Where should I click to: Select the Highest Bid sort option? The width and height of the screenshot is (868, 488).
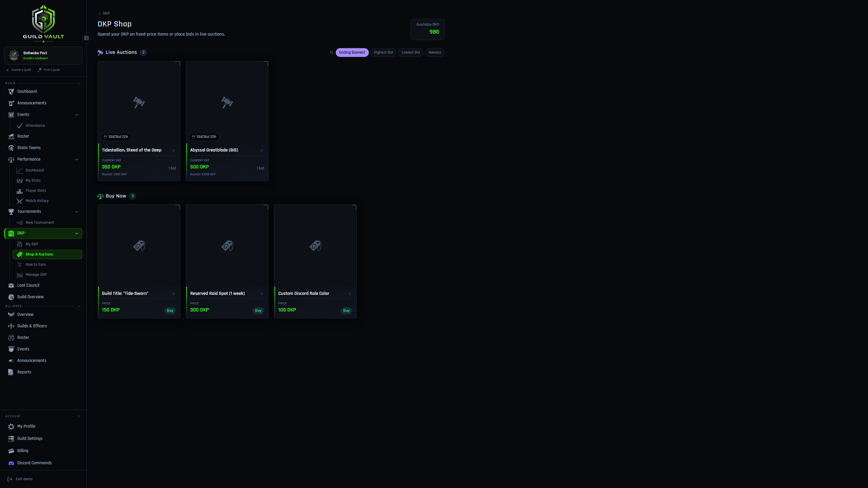click(383, 53)
